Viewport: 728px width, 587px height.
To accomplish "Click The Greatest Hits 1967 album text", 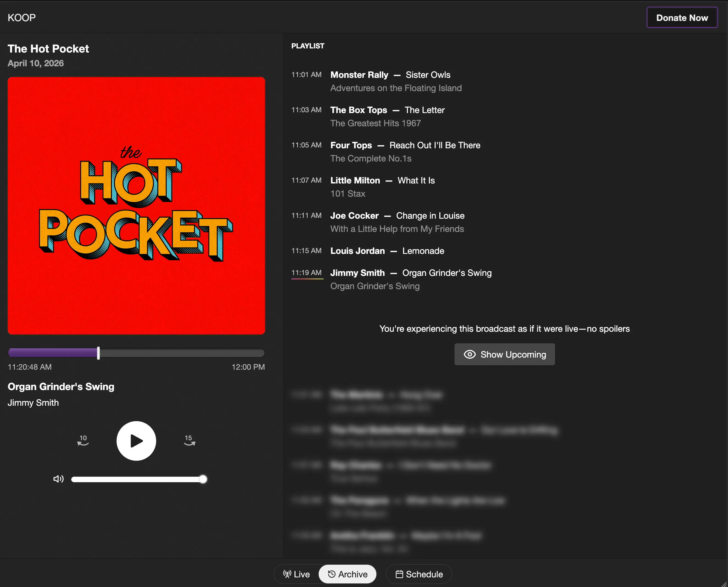I will tap(376, 123).
